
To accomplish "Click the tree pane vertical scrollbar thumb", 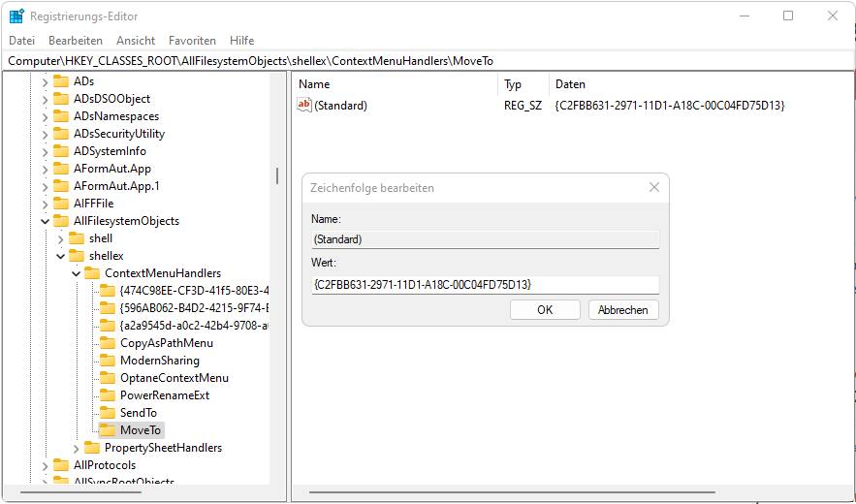I will click(277, 175).
